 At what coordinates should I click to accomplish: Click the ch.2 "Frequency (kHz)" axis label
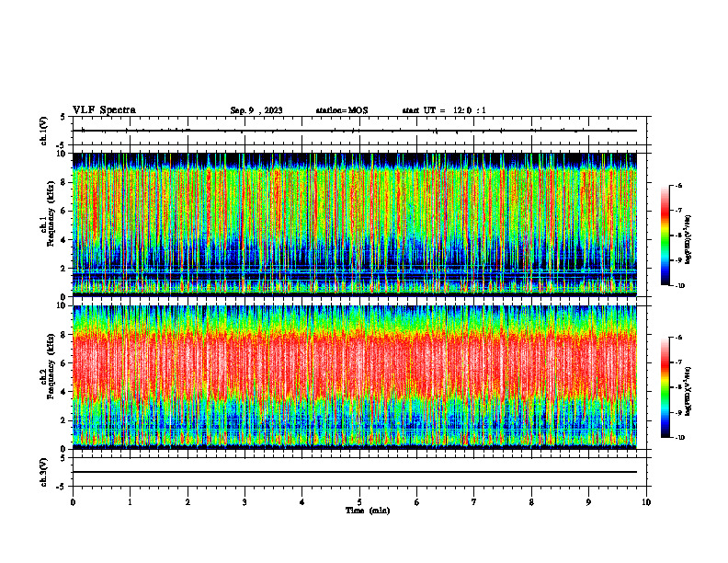pos(51,366)
